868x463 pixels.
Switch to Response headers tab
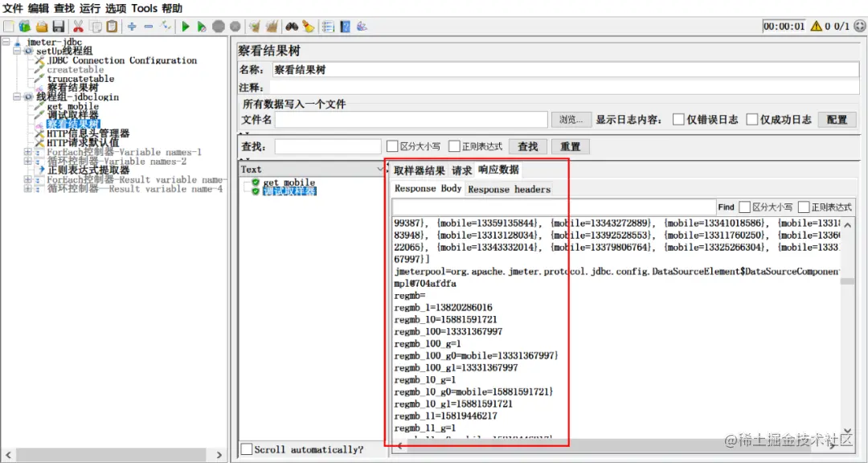510,190
